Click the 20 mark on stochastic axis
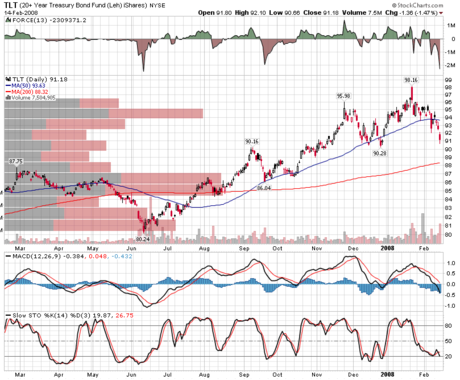460x380 pixels. tap(448, 357)
